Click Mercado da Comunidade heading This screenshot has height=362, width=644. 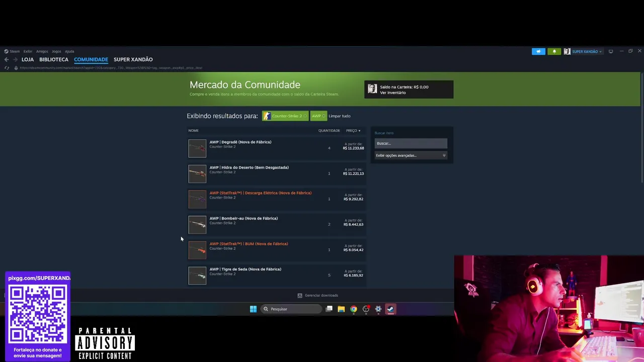[x=245, y=85]
